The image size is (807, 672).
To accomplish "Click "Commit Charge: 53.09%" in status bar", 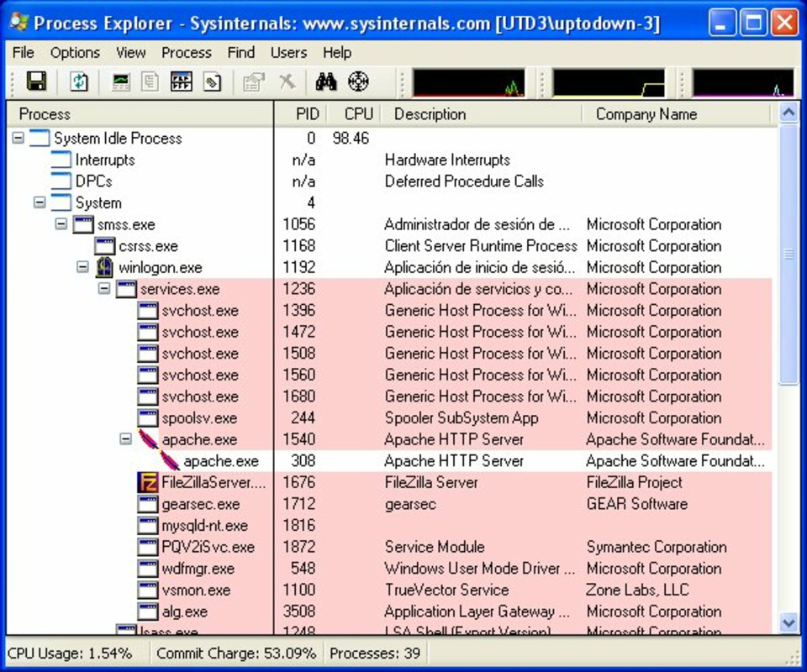I will [x=236, y=654].
